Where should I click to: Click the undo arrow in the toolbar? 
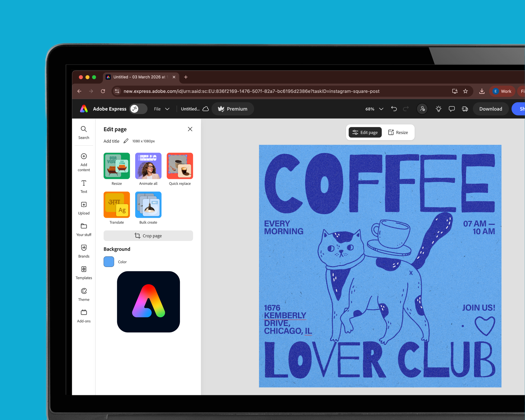tap(394, 109)
